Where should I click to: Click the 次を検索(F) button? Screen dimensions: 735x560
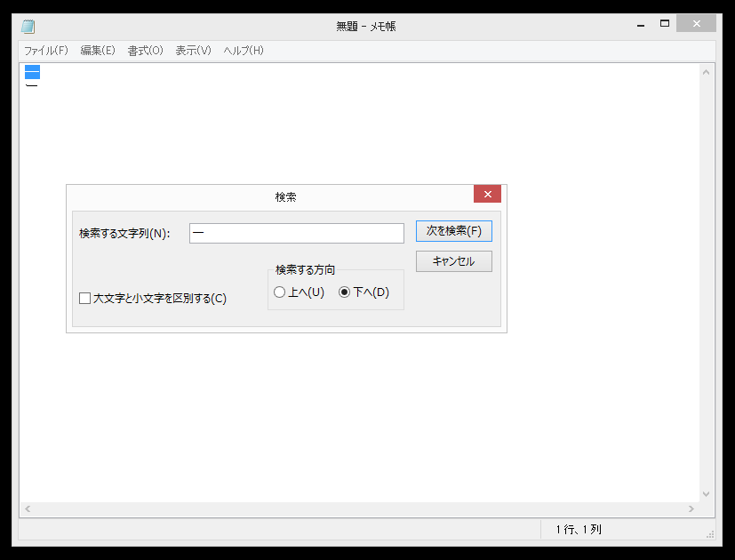click(x=453, y=231)
